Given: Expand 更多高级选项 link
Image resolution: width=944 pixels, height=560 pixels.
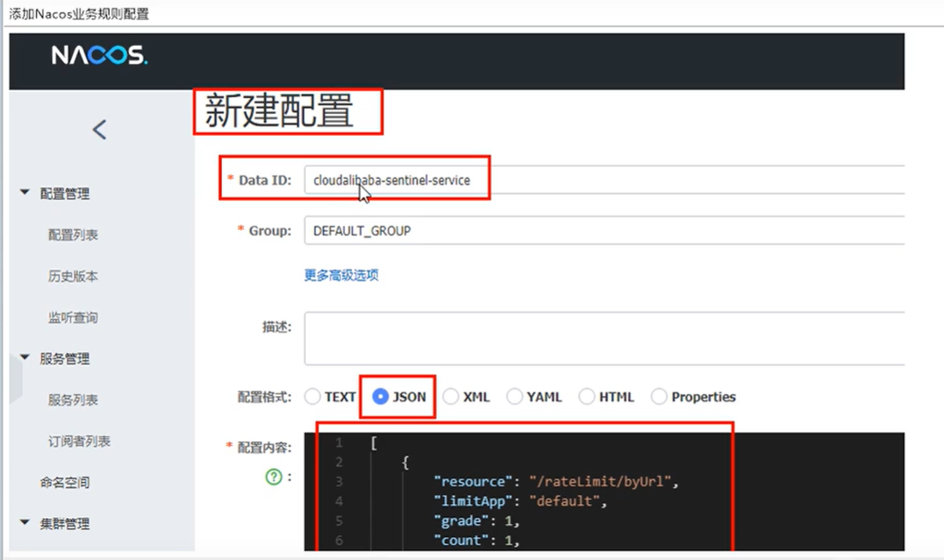Looking at the screenshot, I should 342,275.
